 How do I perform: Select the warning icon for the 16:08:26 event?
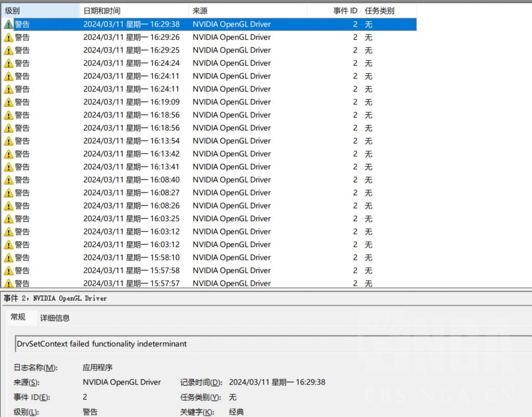coord(8,206)
